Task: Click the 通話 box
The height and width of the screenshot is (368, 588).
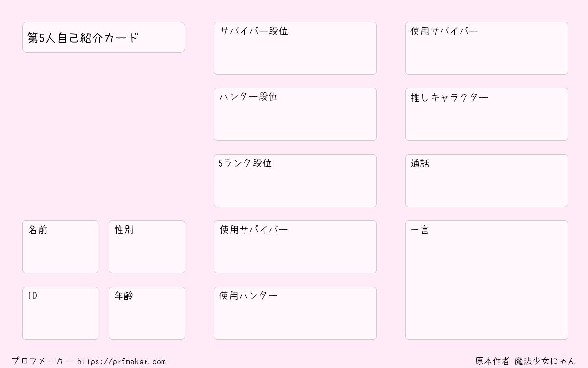Action: 487,181
